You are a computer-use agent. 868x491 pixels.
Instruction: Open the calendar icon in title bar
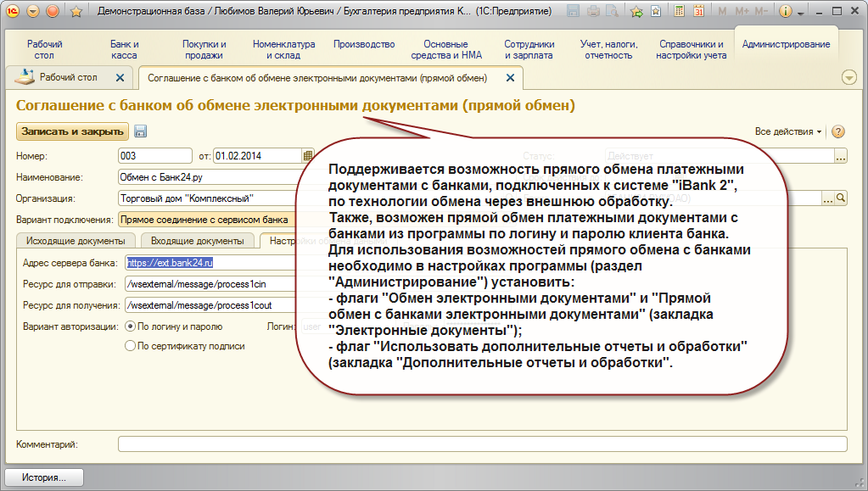[698, 12]
